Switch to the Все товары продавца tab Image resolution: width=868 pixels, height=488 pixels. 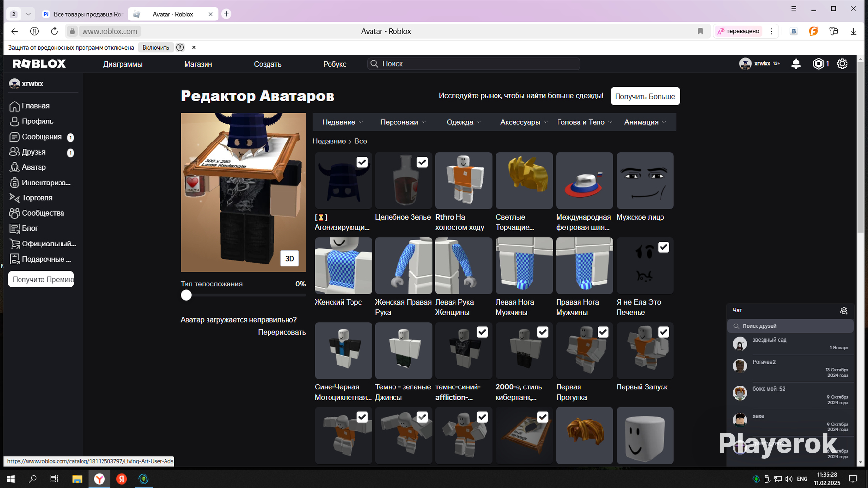82,14
